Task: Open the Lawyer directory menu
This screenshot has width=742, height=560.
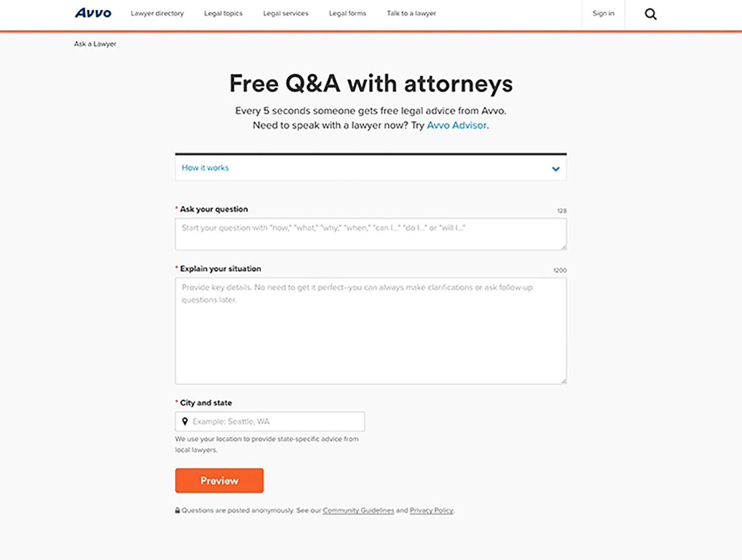Action: point(157,13)
